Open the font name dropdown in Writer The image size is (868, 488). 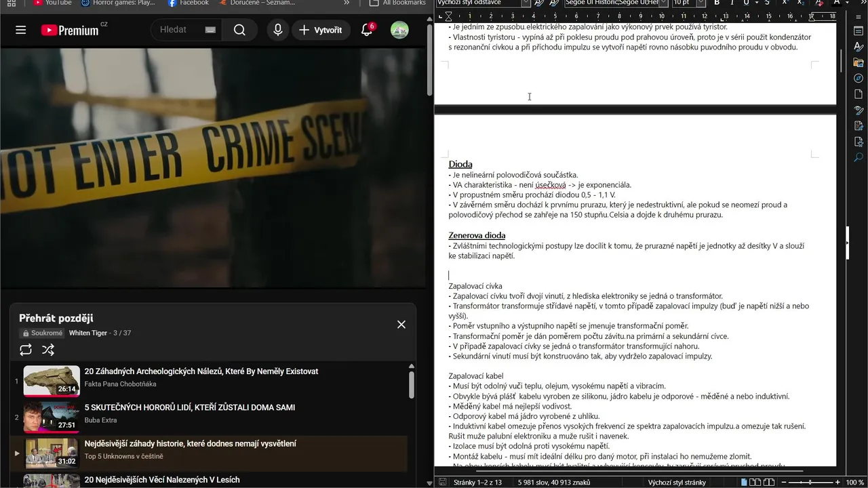coord(665,3)
